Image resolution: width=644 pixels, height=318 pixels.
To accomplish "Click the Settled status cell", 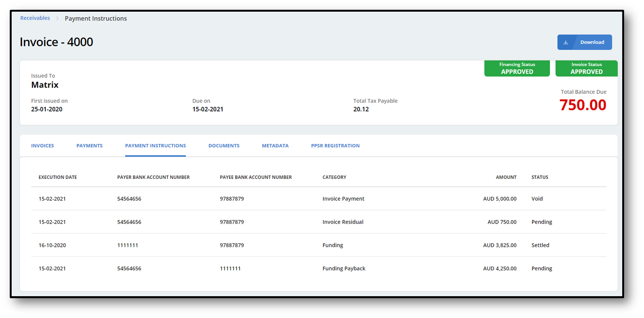I will (x=540, y=245).
